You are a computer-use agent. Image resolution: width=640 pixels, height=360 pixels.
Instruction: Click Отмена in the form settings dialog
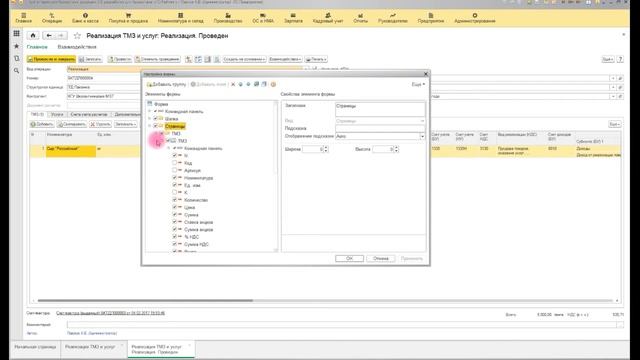click(x=380, y=258)
